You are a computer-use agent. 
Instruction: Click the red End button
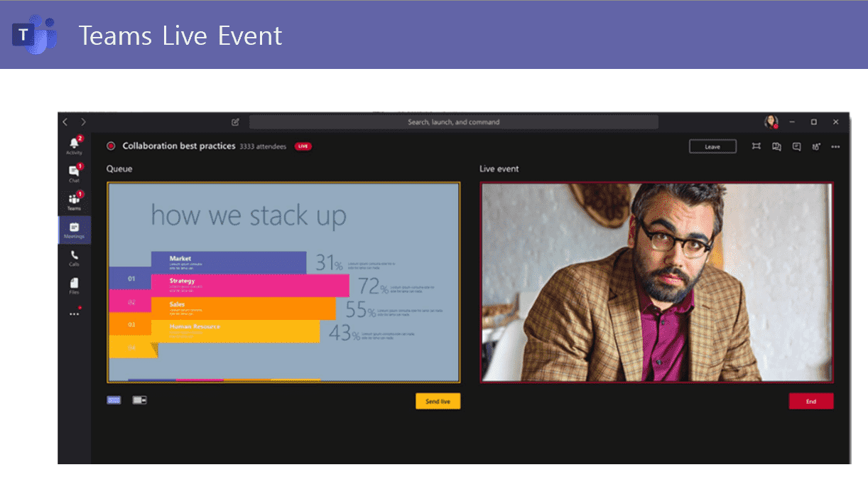pos(810,402)
